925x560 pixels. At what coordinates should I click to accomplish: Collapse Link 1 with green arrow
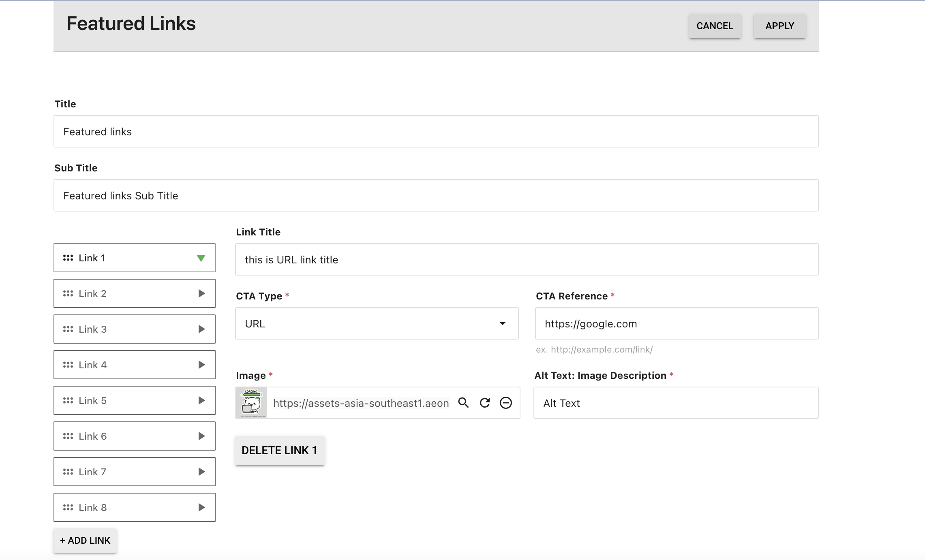point(201,258)
